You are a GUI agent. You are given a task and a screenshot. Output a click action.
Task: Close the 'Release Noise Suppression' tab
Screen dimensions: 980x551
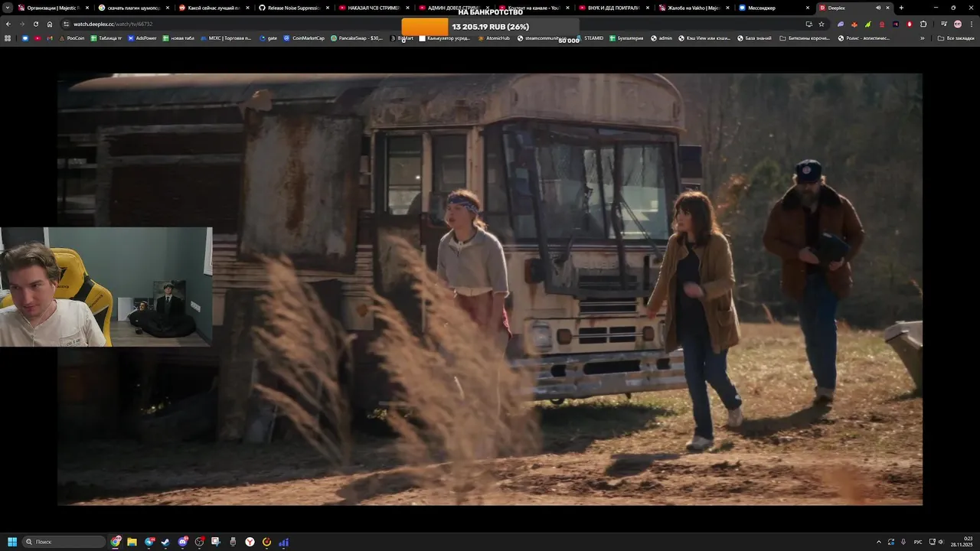[328, 8]
